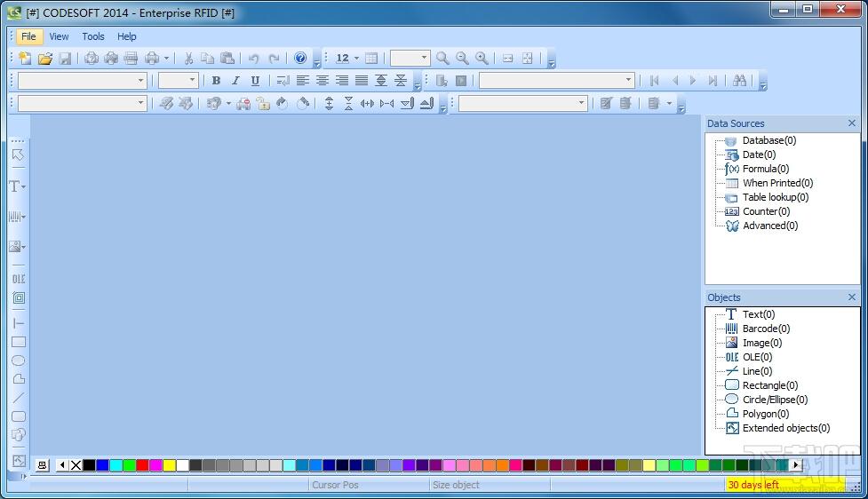Select the OLE tool in left toolbar

19,279
